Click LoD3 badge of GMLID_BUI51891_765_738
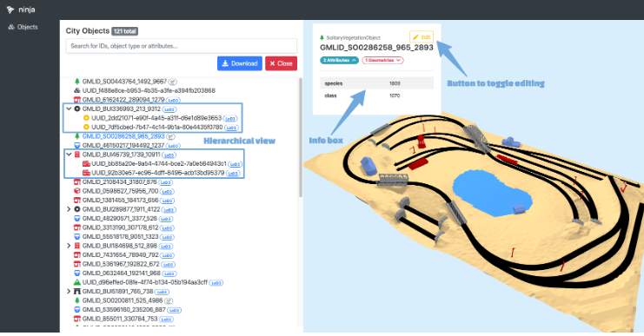644x336 pixels. coord(162,292)
